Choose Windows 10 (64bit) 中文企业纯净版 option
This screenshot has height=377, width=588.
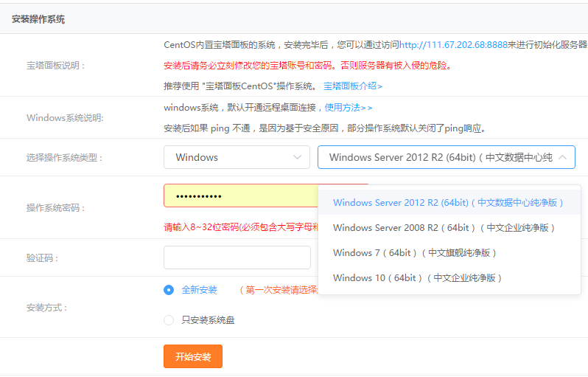pos(449,278)
